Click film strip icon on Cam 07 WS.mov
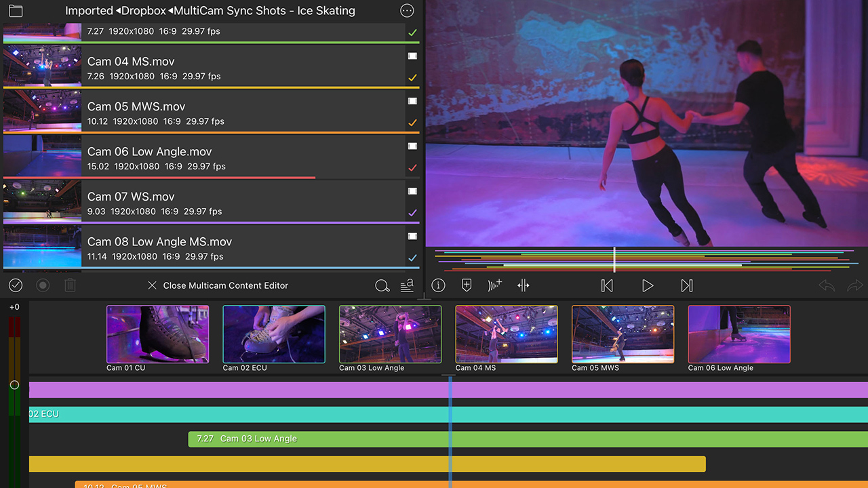 tap(412, 191)
